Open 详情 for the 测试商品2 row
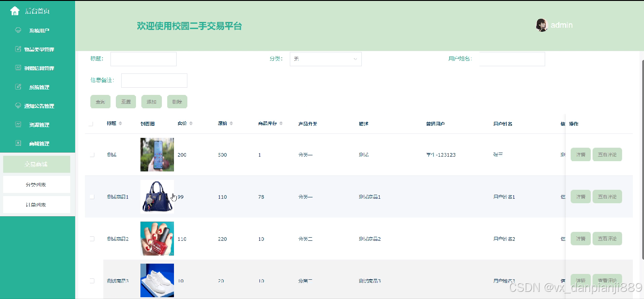 580,239
